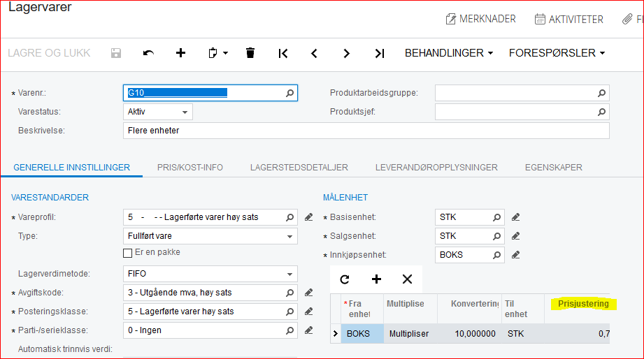Navigate to the previous record

coord(315,53)
